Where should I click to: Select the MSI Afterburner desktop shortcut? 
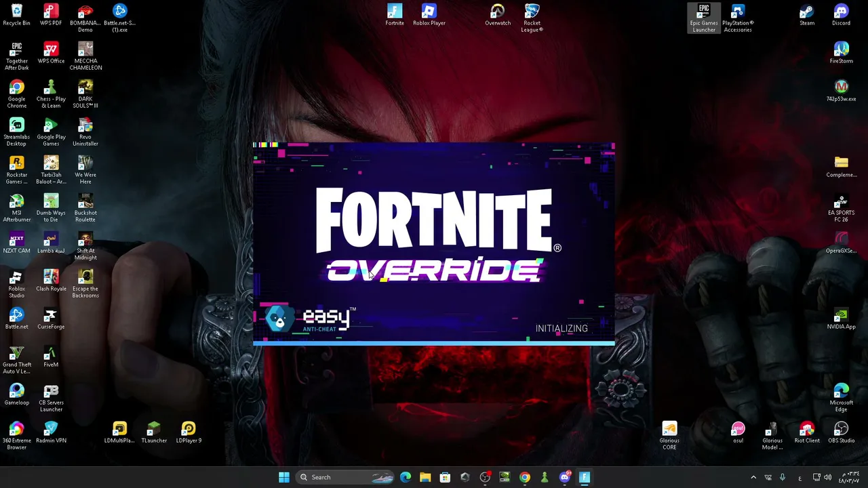click(16, 208)
